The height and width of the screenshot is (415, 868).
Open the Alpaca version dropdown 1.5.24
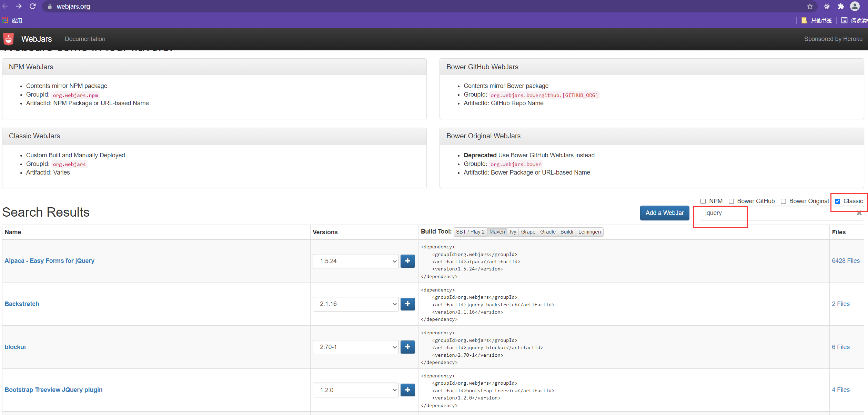click(355, 261)
